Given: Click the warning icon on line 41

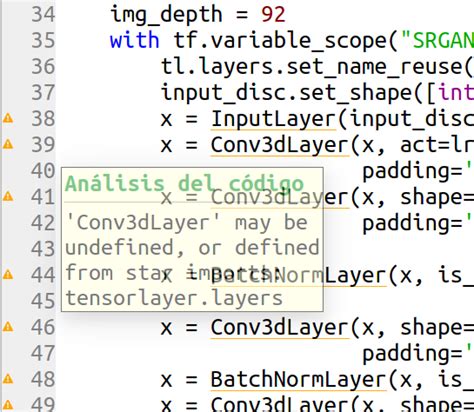Looking at the screenshot, I should 8,196.
